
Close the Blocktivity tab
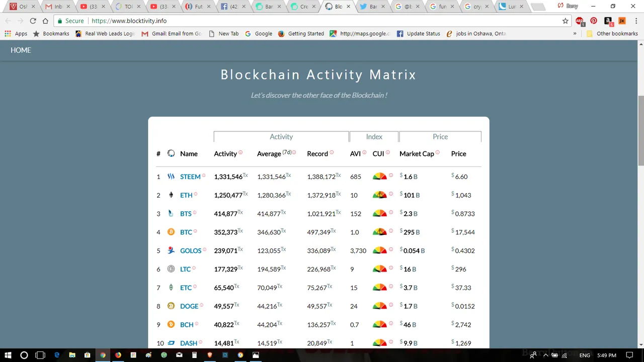(349, 7)
